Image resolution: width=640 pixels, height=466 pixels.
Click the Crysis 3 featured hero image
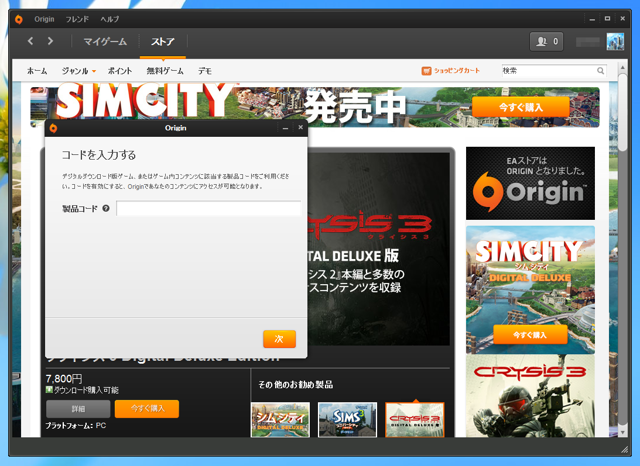[x=378, y=249]
